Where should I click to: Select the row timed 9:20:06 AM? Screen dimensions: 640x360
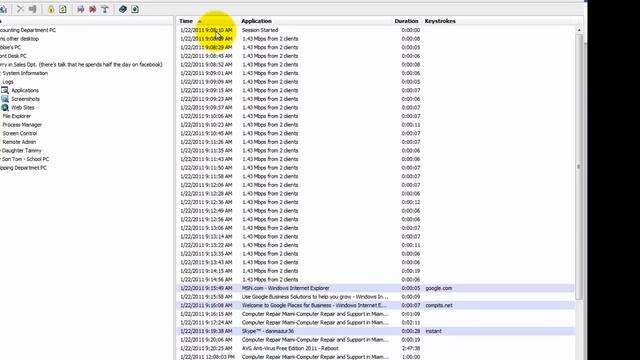click(376, 340)
